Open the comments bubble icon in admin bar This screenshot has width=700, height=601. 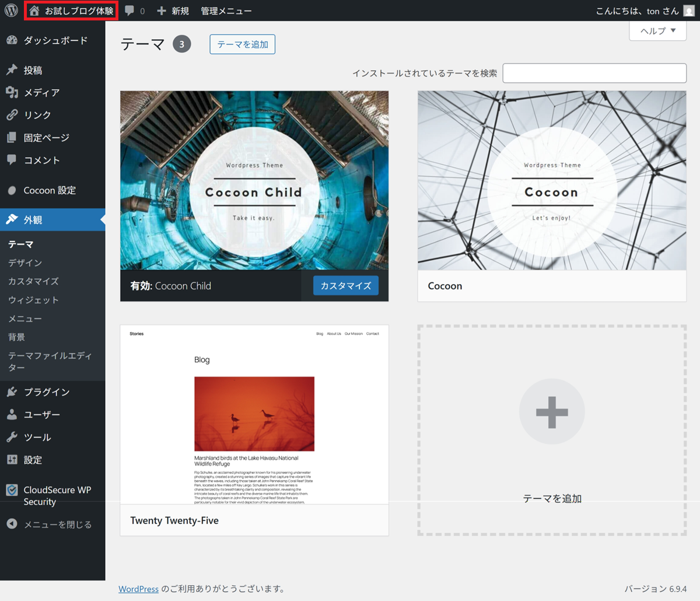129,11
